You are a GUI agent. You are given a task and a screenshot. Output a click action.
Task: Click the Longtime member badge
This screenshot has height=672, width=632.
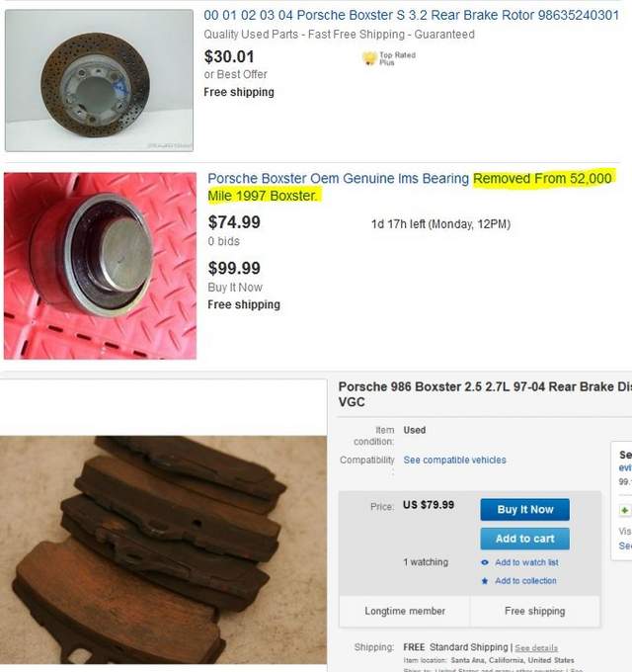coord(405,611)
